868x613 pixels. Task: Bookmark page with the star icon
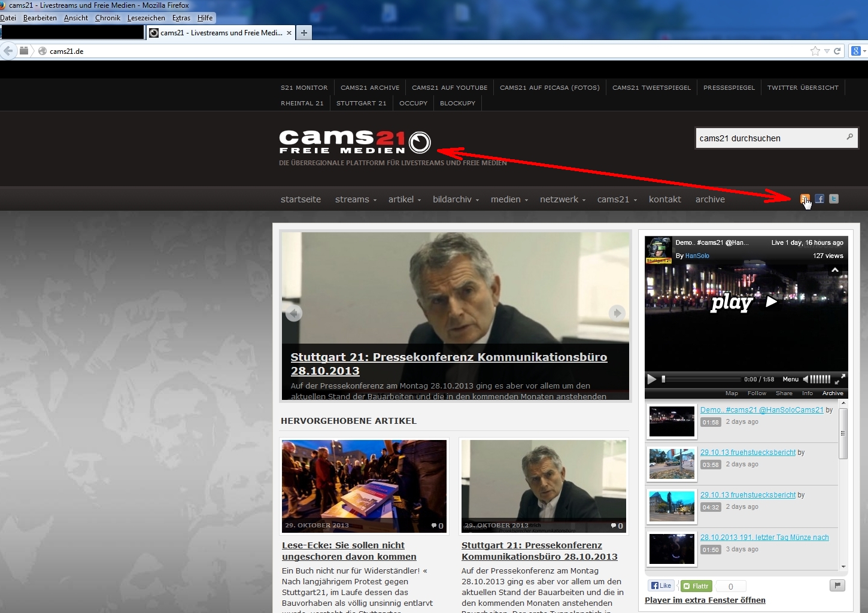click(815, 51)
